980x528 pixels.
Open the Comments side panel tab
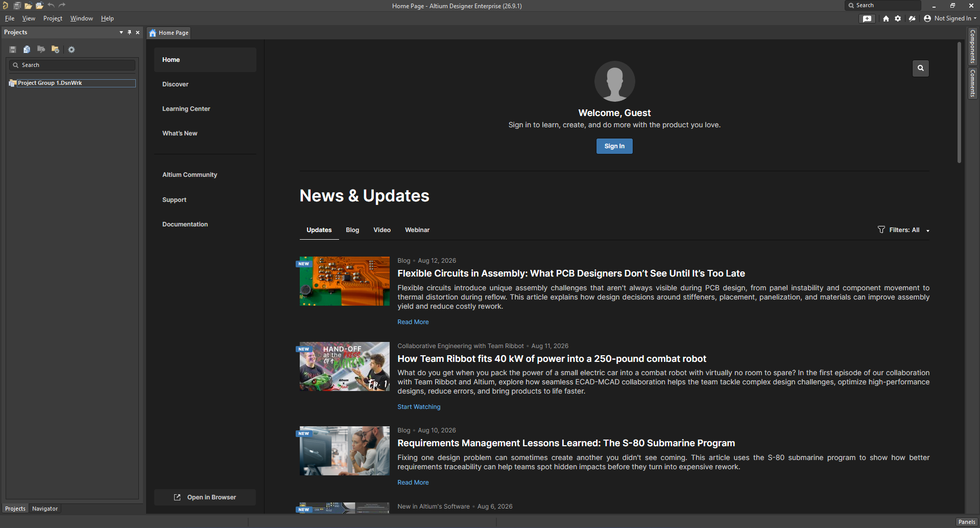coord(973,83)
